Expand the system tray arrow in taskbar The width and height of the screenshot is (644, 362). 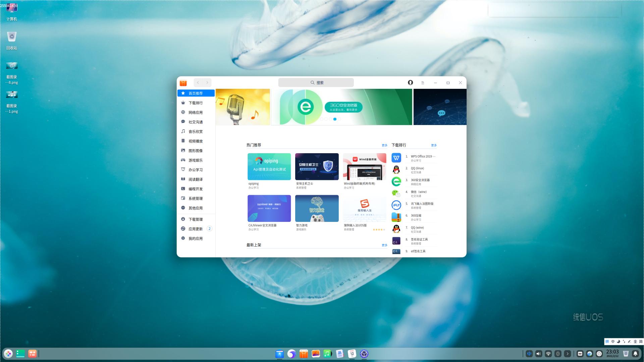tap(568, 354)
